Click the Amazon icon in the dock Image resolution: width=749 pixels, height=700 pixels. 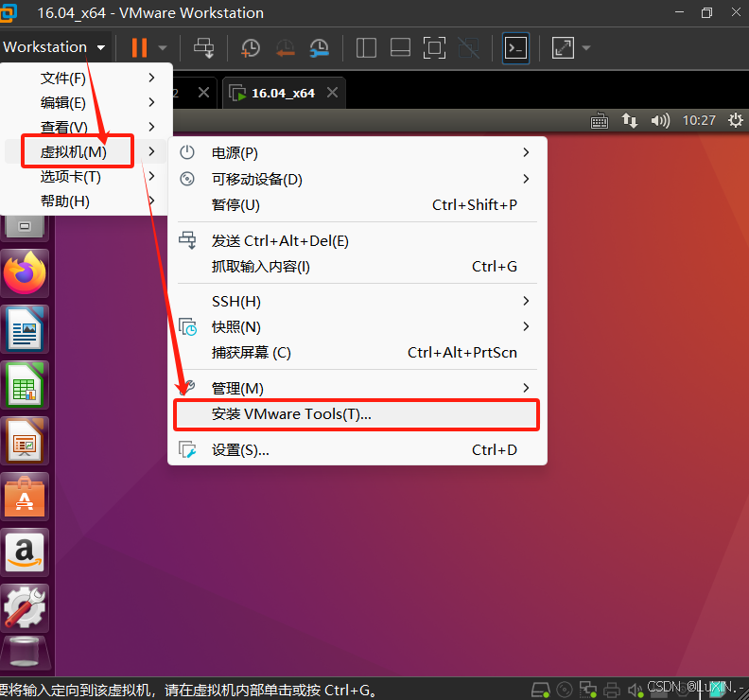pyautogui.click(x=25, y=552)
